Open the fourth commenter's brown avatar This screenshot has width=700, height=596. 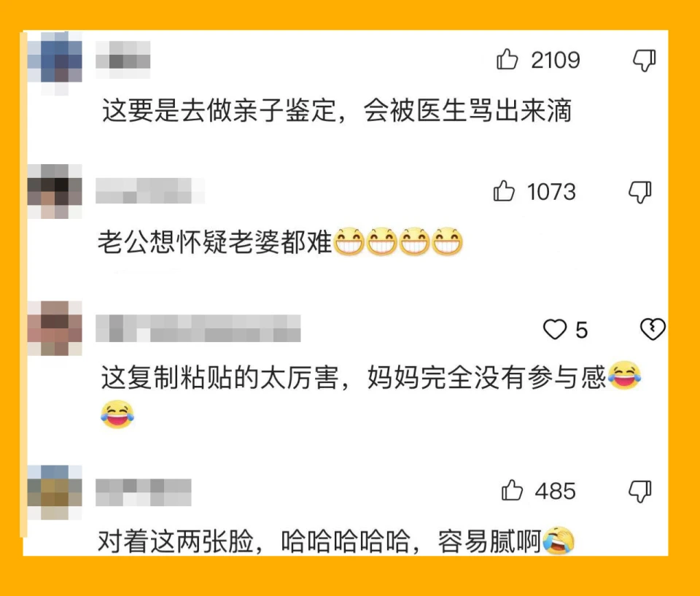coord(55,492)
